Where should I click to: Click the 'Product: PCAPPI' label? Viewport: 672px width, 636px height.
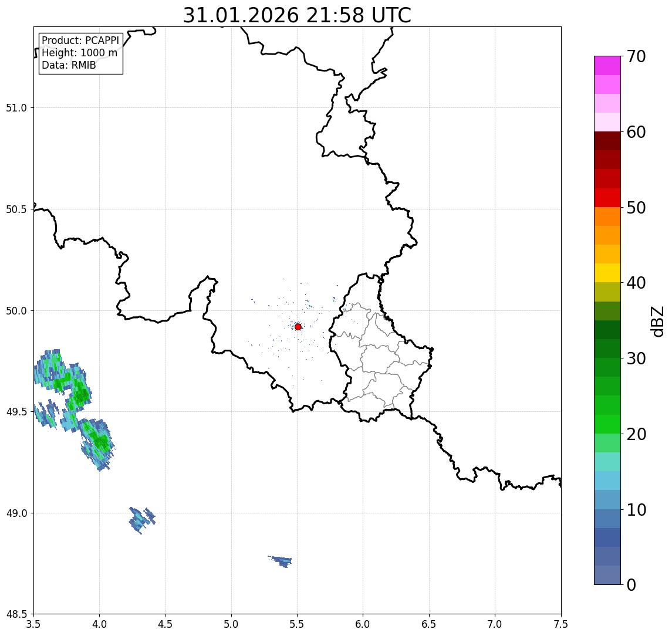click(80, 40)
